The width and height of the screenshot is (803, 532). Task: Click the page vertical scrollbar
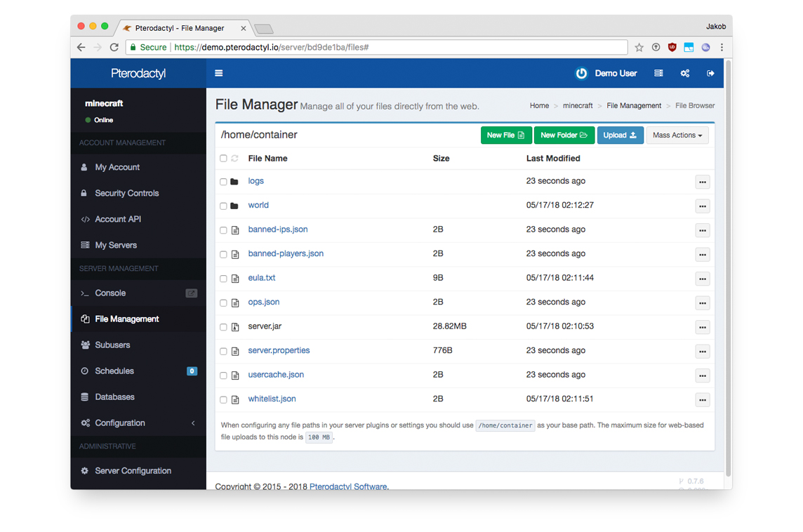point(728,268)
